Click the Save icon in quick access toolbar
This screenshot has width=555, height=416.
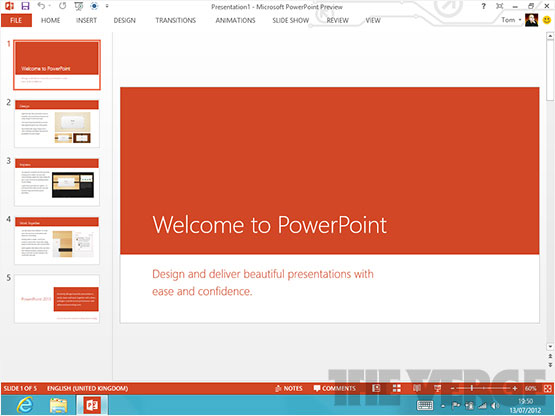[25, 6]
